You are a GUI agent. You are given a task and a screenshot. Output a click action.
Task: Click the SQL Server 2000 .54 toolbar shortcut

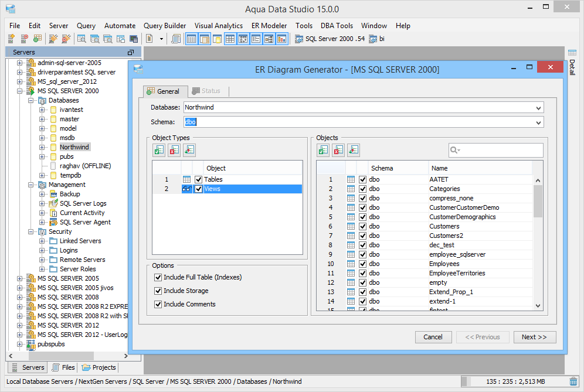330,39
